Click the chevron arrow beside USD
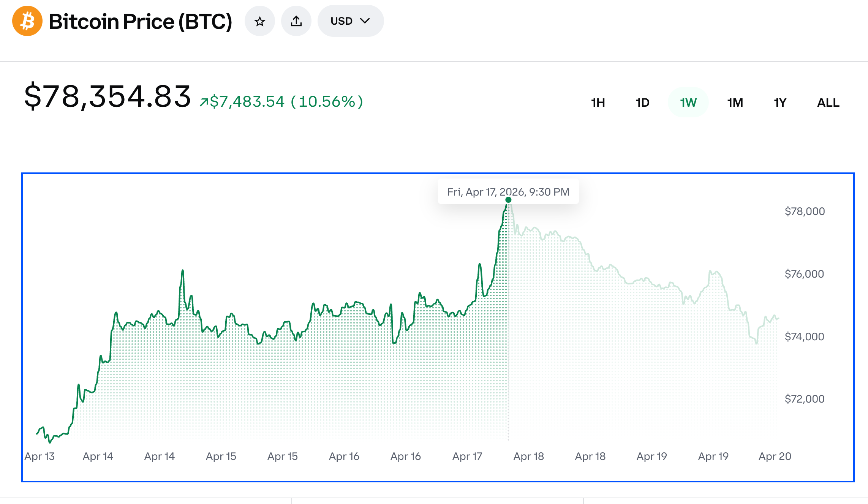 pos(365,21)
